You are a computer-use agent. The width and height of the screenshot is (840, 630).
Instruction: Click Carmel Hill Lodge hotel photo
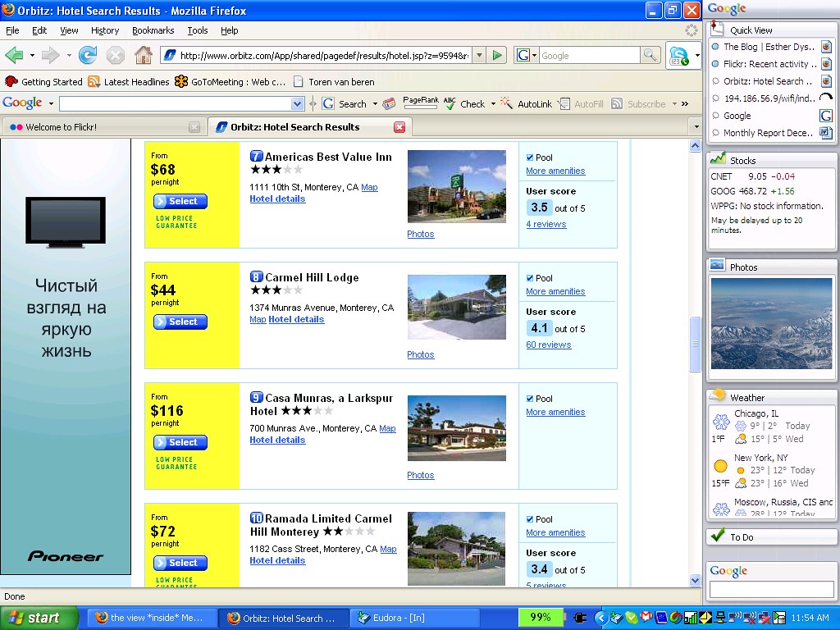[x=456, y=307]
